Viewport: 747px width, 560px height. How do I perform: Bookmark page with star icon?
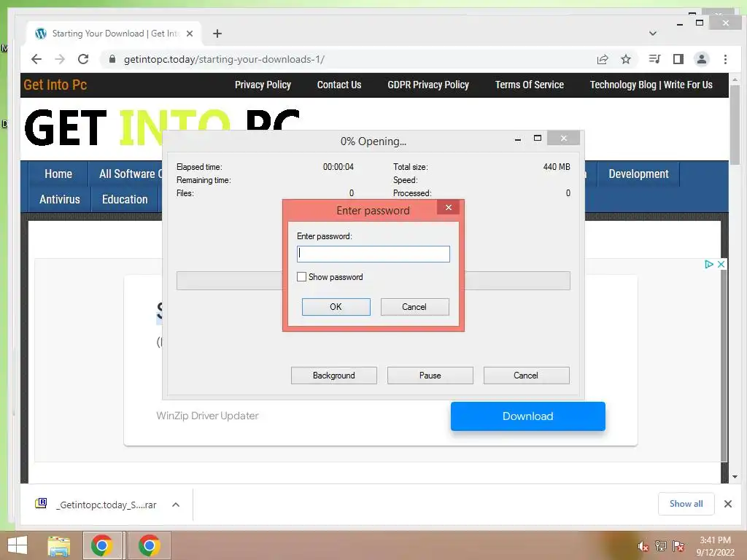[626, 59]
